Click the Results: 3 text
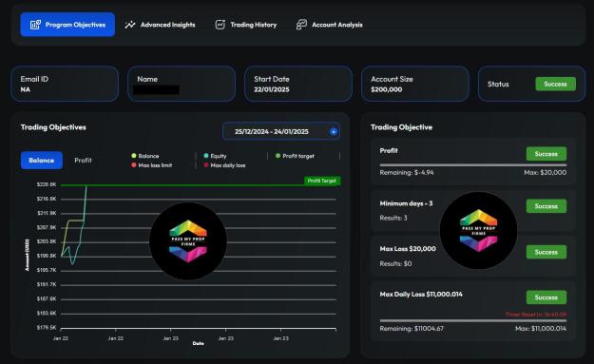594x364 pixels. pos(393,218)
